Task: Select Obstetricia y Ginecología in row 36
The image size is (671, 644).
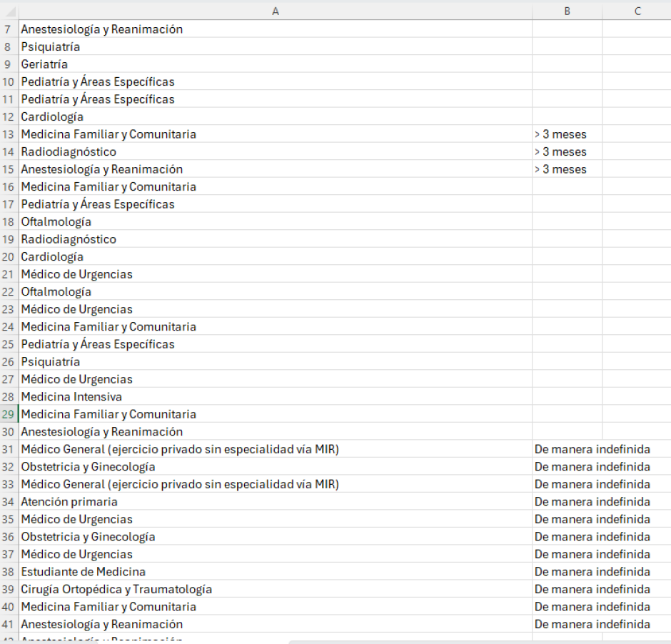Action: [x=275, y=537]
